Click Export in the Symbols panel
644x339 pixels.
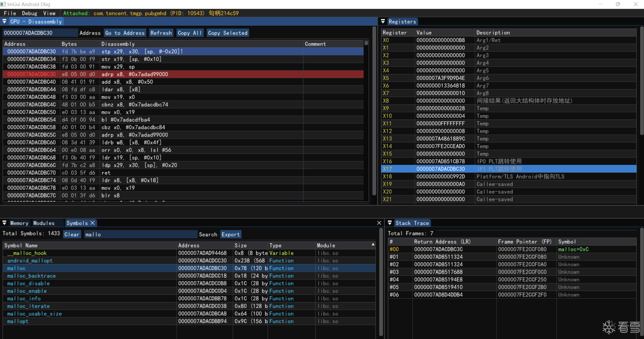coord(230,234)
